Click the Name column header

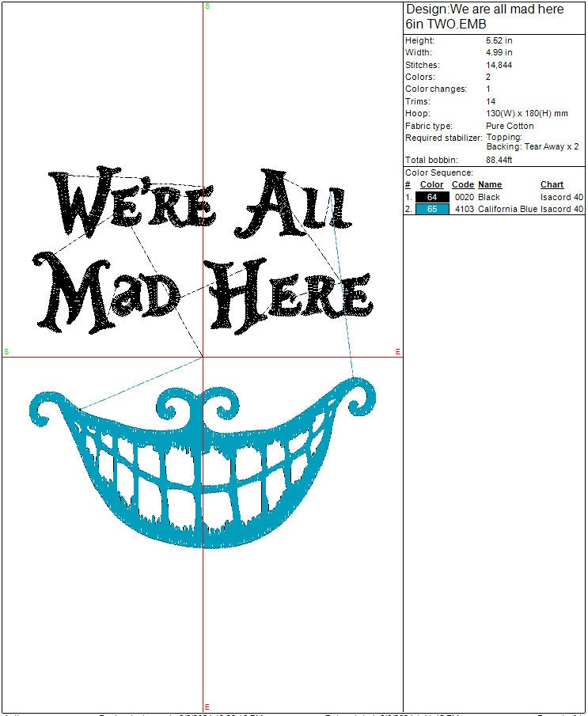tap(490, 184)
